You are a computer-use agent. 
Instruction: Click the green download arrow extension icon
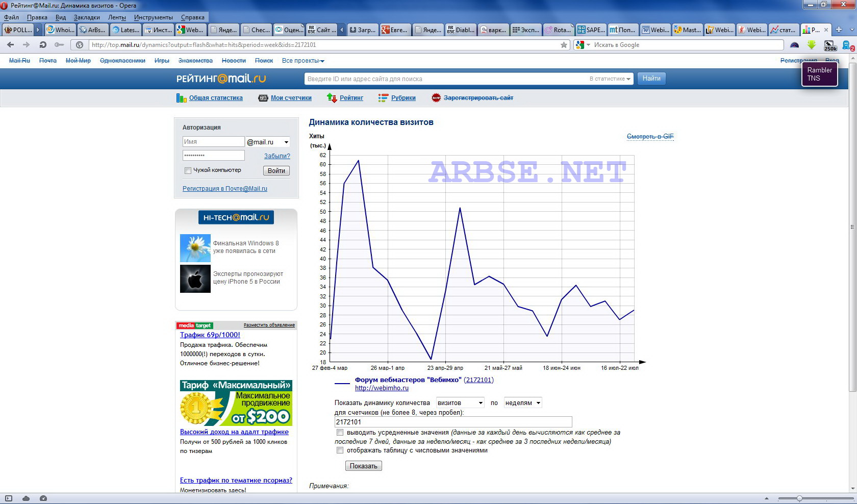812,45
